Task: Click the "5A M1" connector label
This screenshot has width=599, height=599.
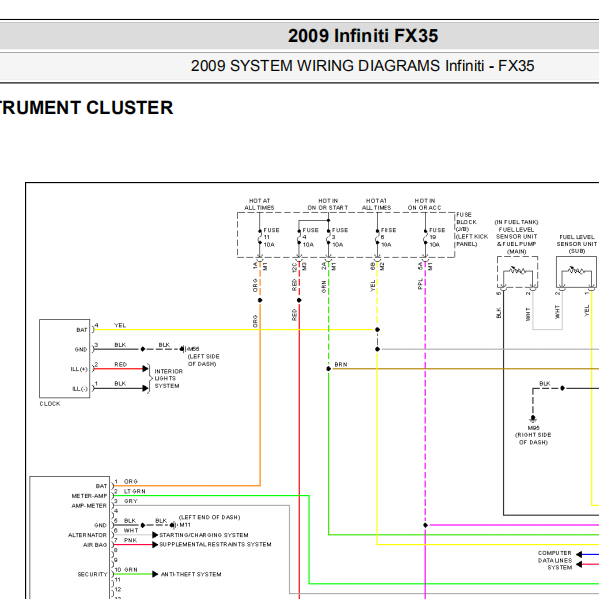Action: pyautogui.click(x=425, y=266)
